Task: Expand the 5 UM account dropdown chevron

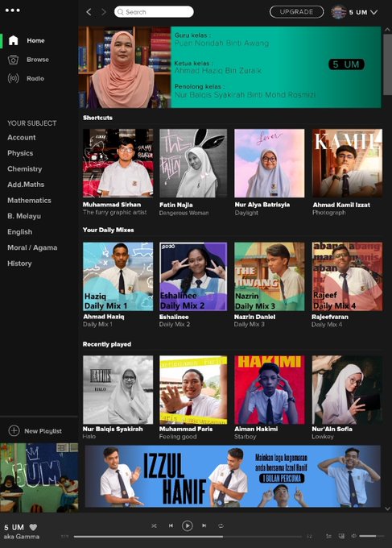Action: point(373,12)
